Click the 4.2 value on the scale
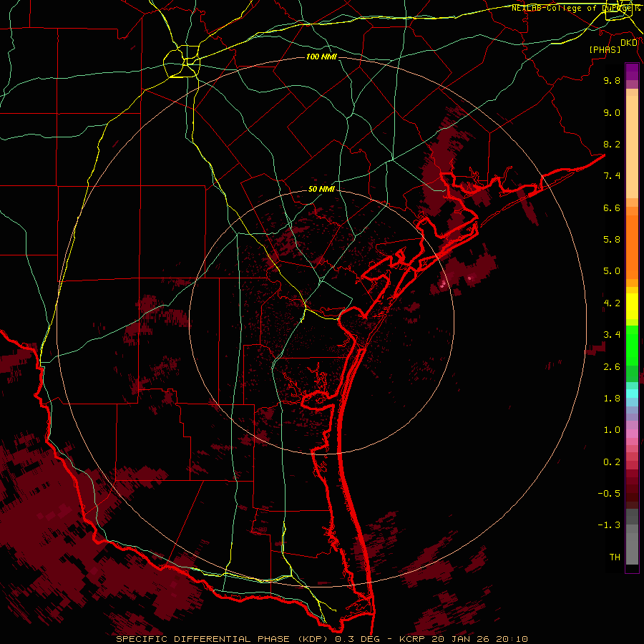 (612, 303)
